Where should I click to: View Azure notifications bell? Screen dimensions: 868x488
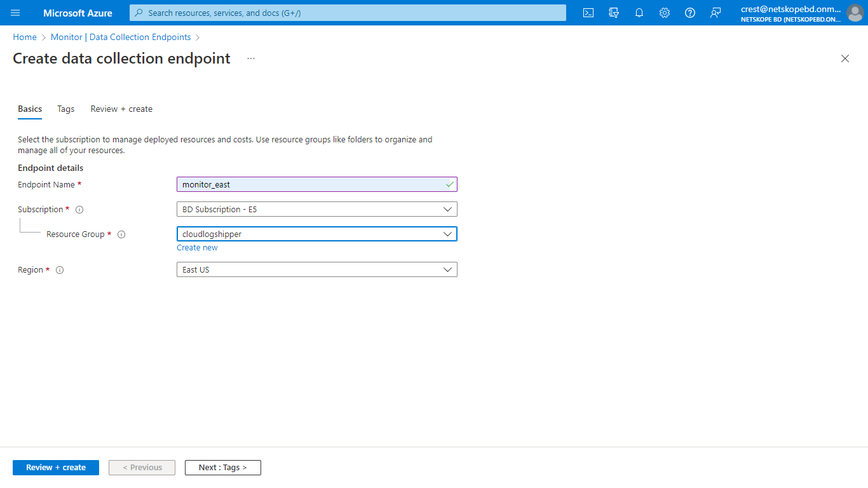[x=639, y=13]
